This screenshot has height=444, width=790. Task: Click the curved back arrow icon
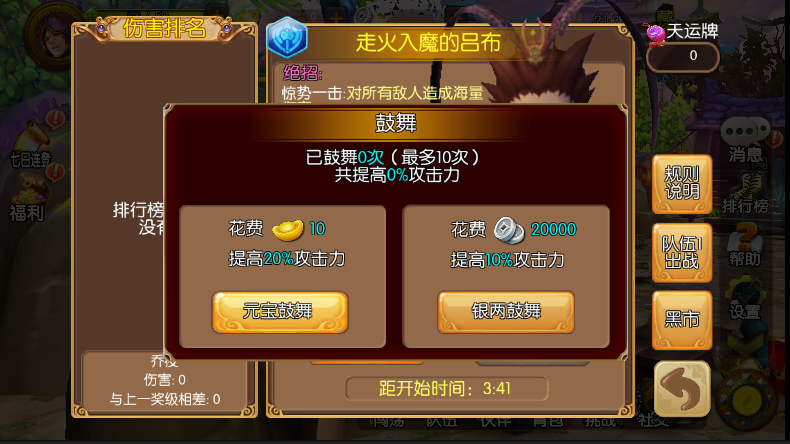tap(682, 389)
